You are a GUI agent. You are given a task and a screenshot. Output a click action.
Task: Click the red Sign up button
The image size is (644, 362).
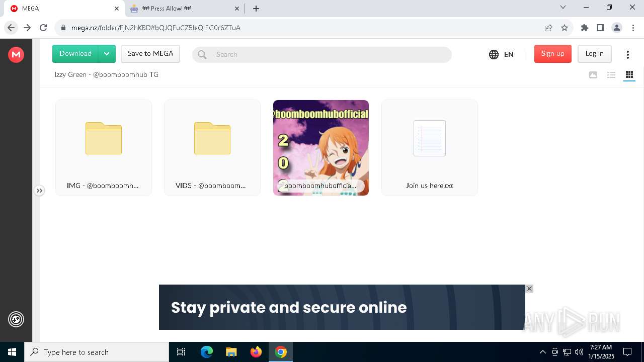tap(553, 54)
